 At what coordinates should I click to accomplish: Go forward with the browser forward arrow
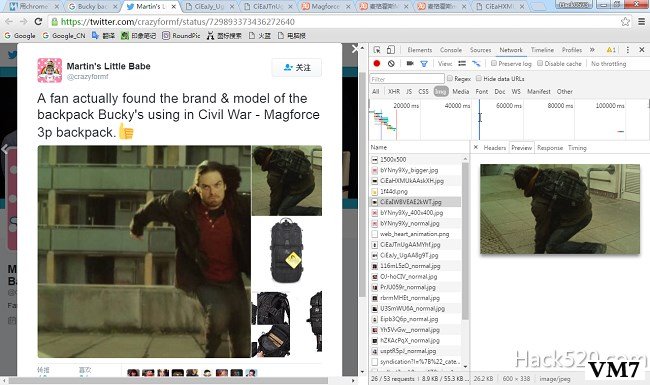pyautogui.click(x=23, y=22)
